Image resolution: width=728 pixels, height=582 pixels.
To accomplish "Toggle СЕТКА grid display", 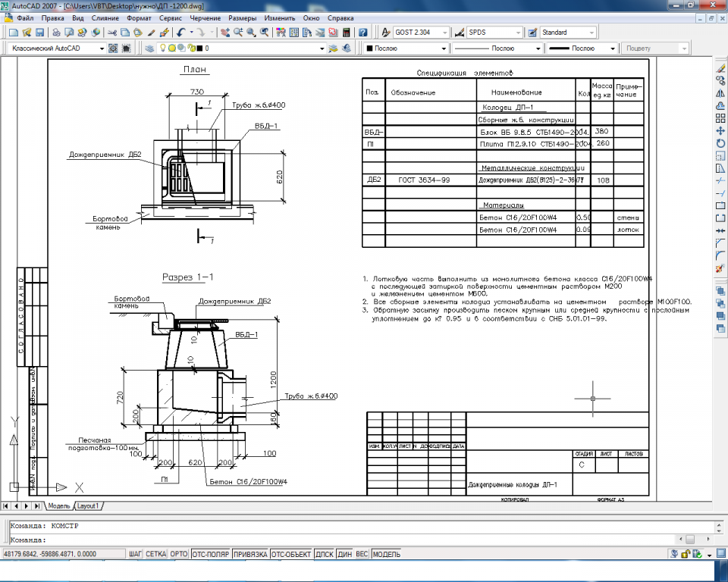I will [x=155, y=554].
